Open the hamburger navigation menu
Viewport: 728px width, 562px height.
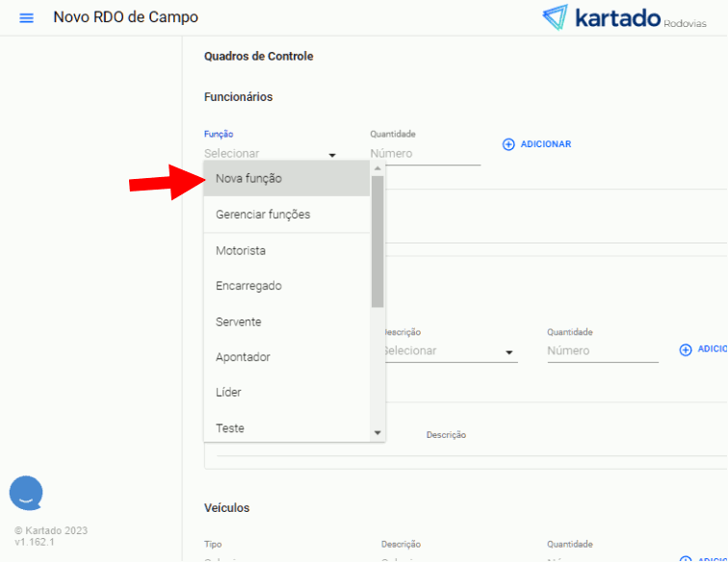pyautogui.click(x=26, y=18)
